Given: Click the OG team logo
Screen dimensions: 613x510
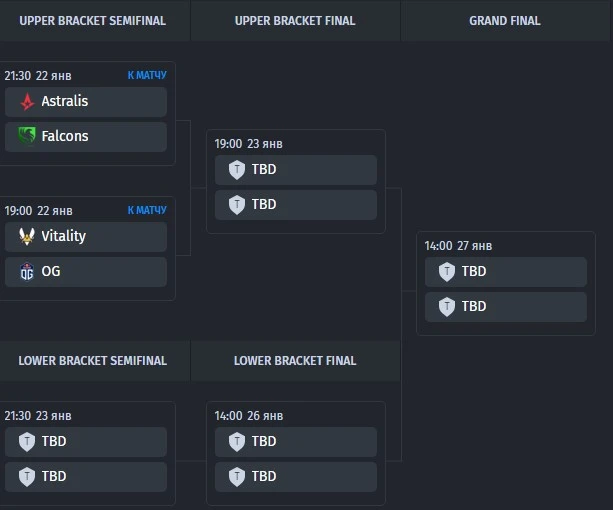Looking at the screenshot, I should pyautogui.click(x=27, y=272).
